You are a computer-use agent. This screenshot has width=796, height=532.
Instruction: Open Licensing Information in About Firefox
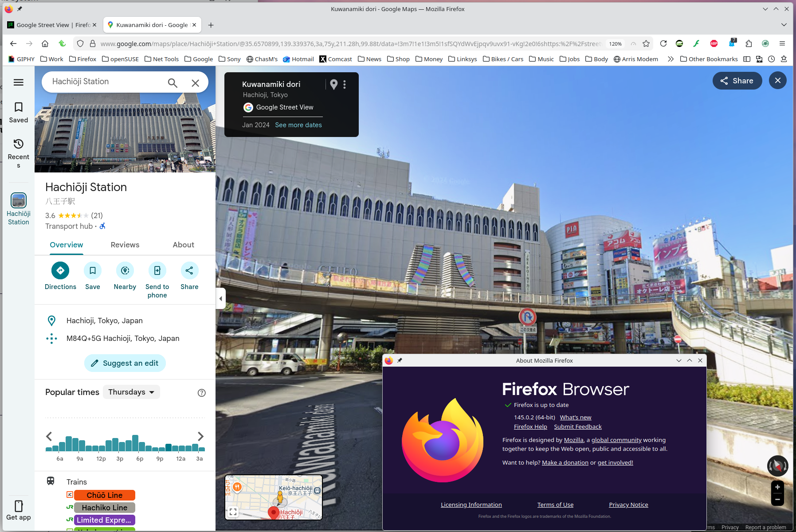pyautogui.click(x=471, y=505)
